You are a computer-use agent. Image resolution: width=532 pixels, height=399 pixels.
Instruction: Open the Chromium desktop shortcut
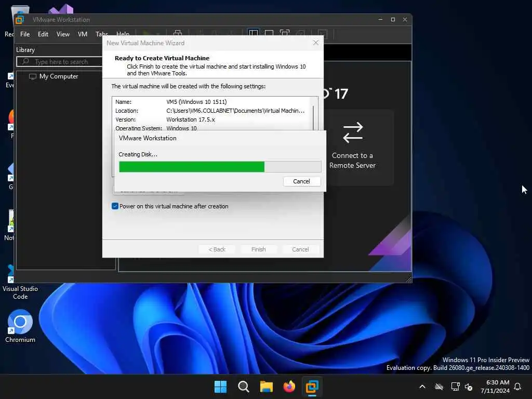pos(20,326)
